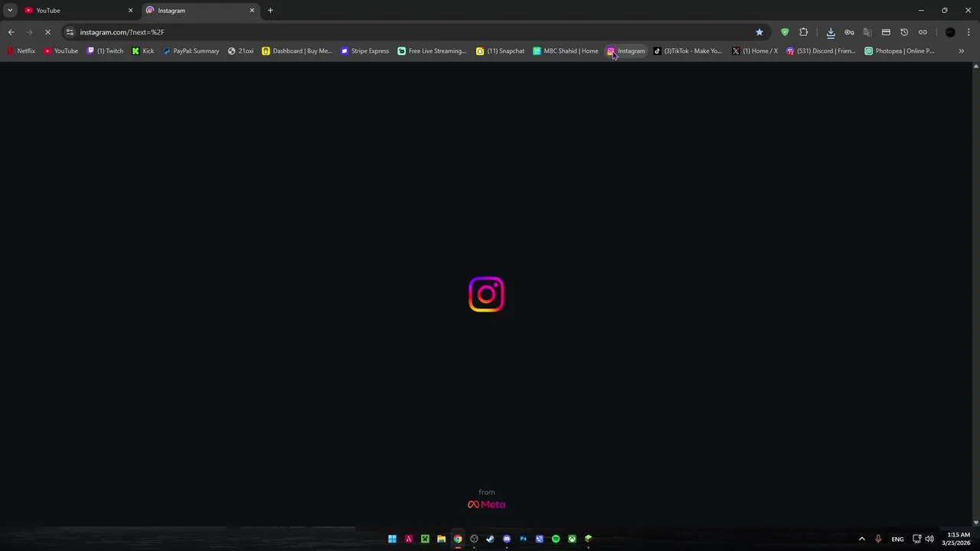
Task: Open the Snapchat bookmark
Action: click(x=501, y=51)
